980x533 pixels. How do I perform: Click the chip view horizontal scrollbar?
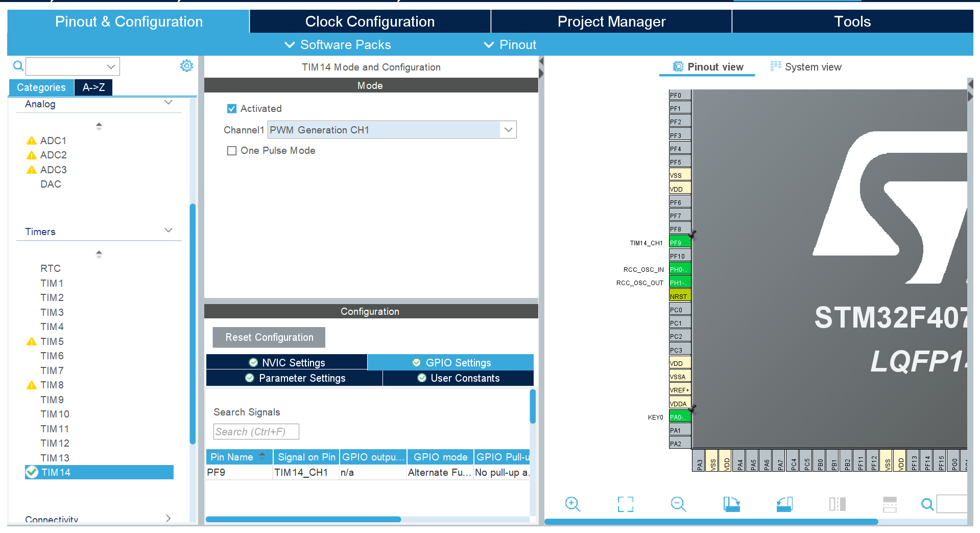[711, 522]
